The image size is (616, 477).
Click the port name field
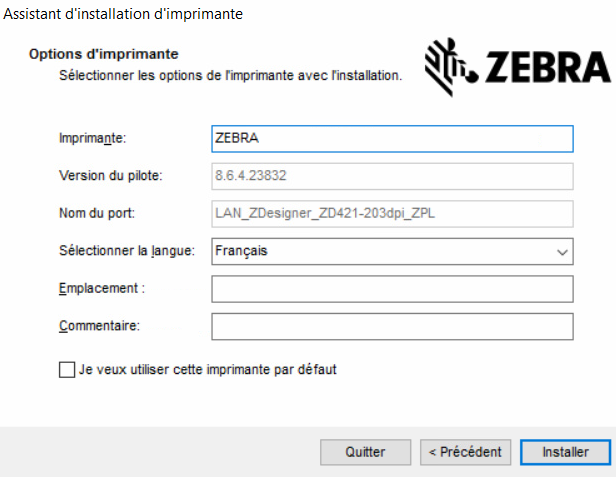(392, 213)
